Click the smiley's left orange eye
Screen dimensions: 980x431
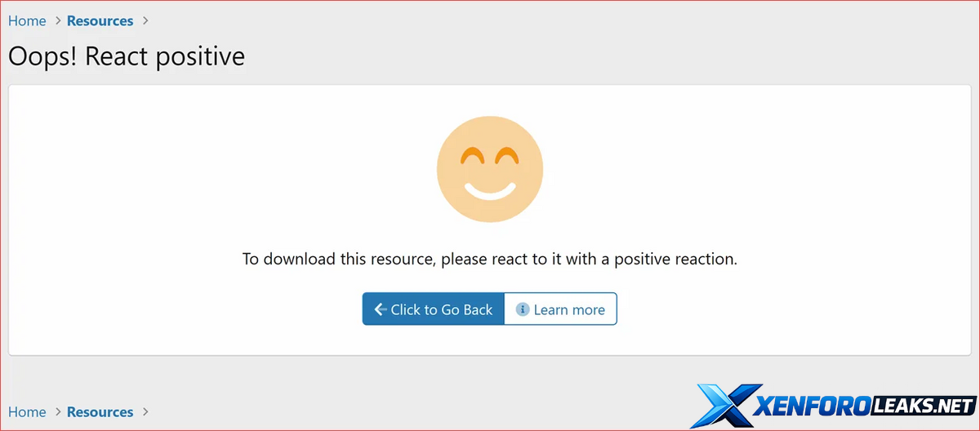[x=472, y=157]
